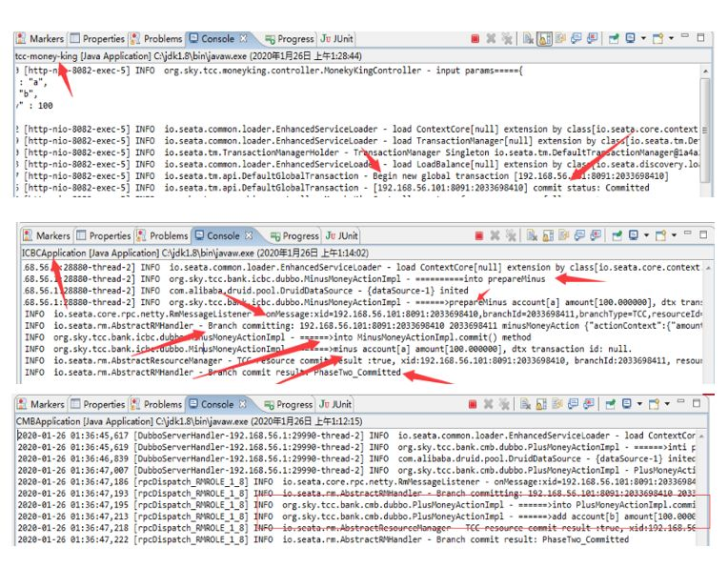Screen dimensions: 728x568
Task: Terminate the tcc-money-king application with red stop
Action: pos(475,38)
